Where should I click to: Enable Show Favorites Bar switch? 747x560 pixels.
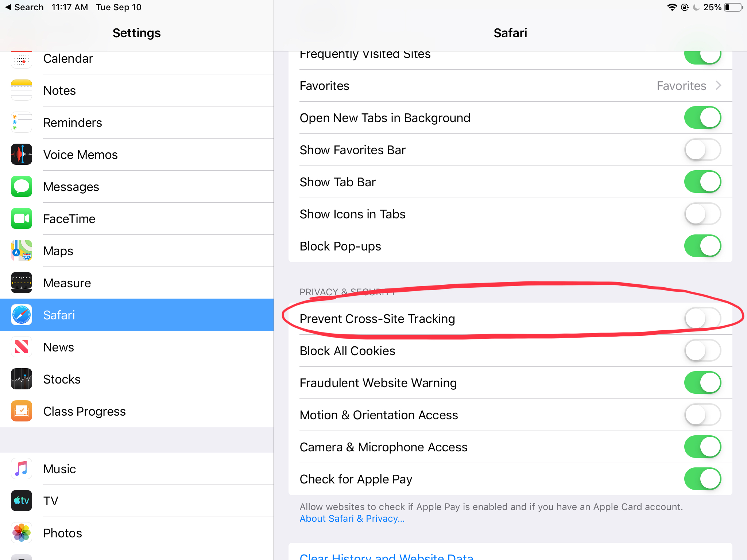(x=703, y=150)
